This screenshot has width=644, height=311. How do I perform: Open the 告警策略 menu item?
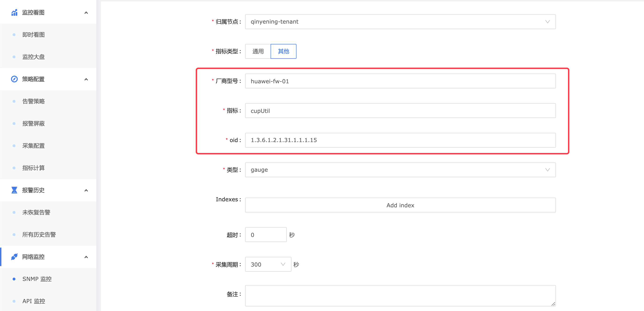(x=34, y=101)
